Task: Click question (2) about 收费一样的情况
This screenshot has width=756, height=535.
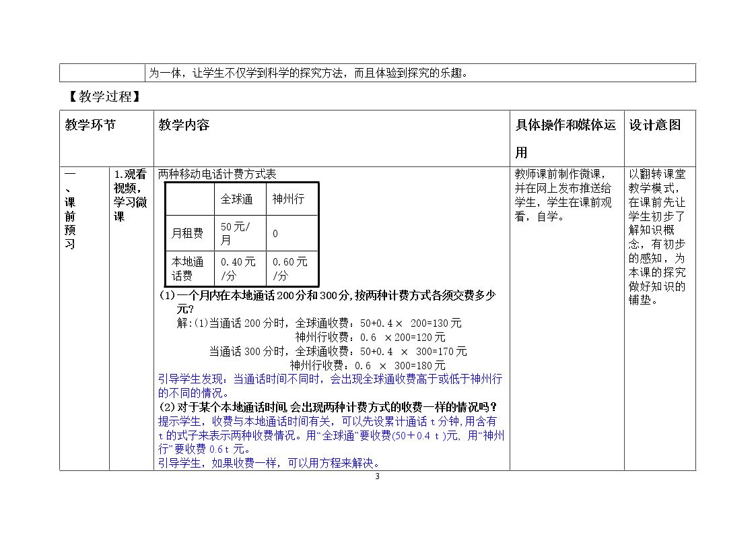Action: click(328, 407)
